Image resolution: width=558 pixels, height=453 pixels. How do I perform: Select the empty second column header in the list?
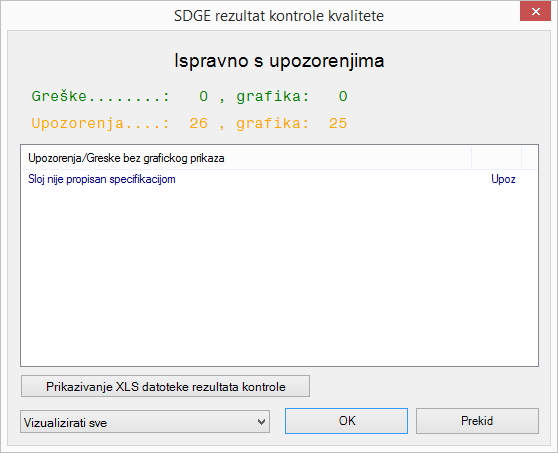(x=496, y=158)
